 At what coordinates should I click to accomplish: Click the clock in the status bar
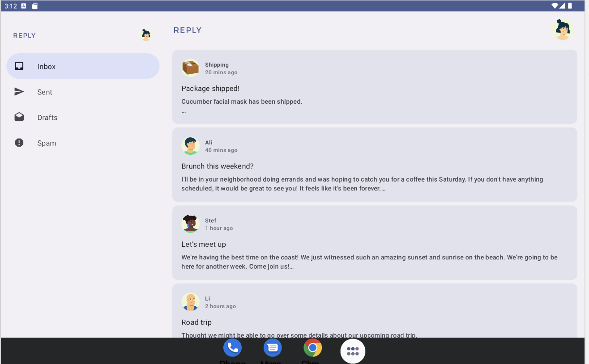point(11,6)
